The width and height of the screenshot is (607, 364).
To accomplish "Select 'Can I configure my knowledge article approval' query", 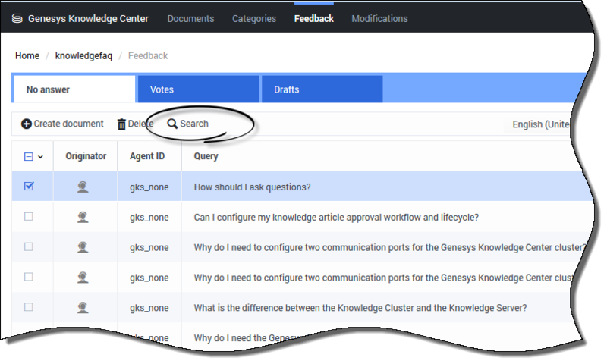I will pyautogui.click(x=336, y=218).
